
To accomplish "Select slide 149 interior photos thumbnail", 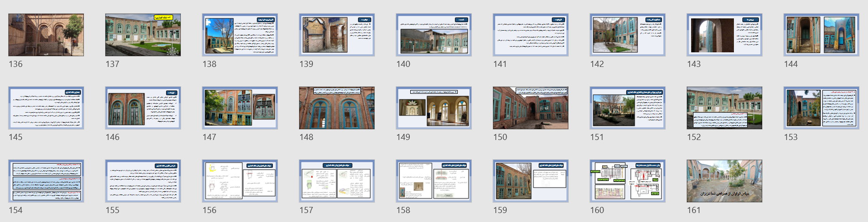I will pyautogui.click(x=434, y=108).
